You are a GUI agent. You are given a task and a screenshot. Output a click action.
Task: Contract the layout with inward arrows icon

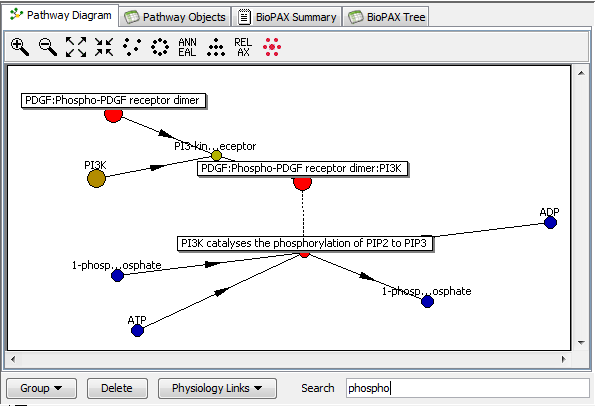tap(104, 47)
